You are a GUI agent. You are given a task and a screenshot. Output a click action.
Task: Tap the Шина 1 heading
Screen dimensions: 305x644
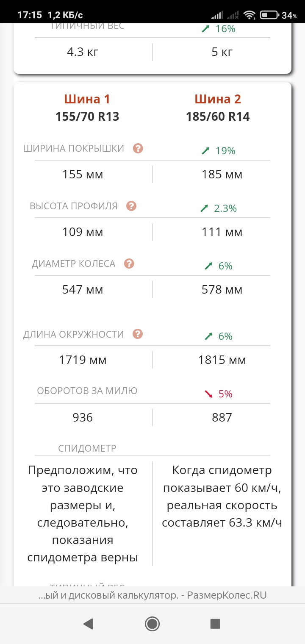tap(87, 99)
